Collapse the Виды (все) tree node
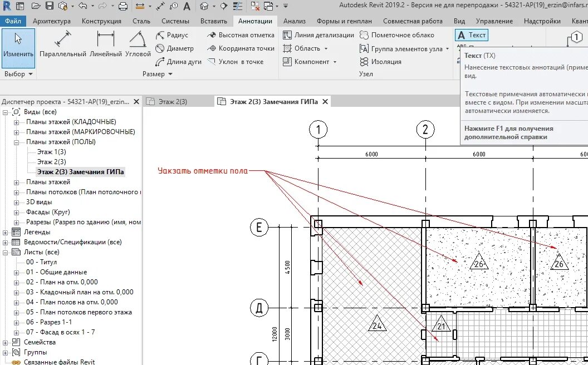This screenshot has height=365, width=588. click(5, 112)
